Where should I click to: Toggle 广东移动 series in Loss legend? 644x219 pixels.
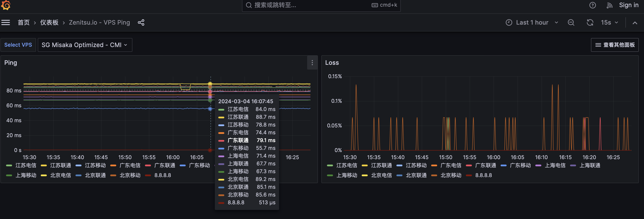point(520,165)
